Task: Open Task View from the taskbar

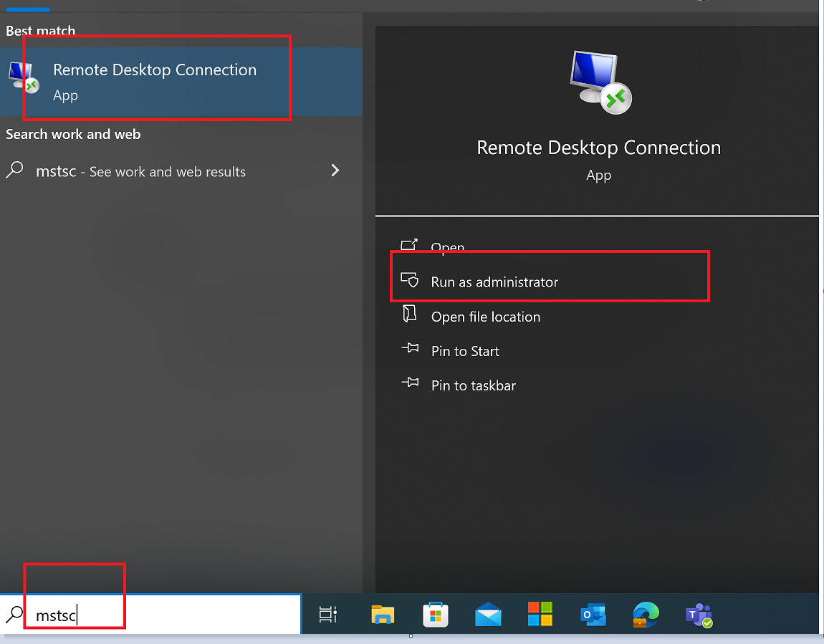Action: (328, 614)
